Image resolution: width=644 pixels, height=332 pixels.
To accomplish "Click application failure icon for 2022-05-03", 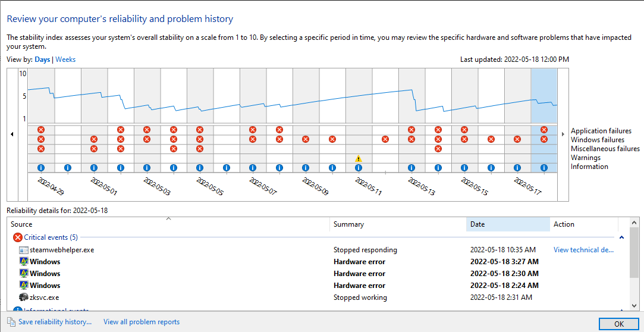I will click(147, 130).
